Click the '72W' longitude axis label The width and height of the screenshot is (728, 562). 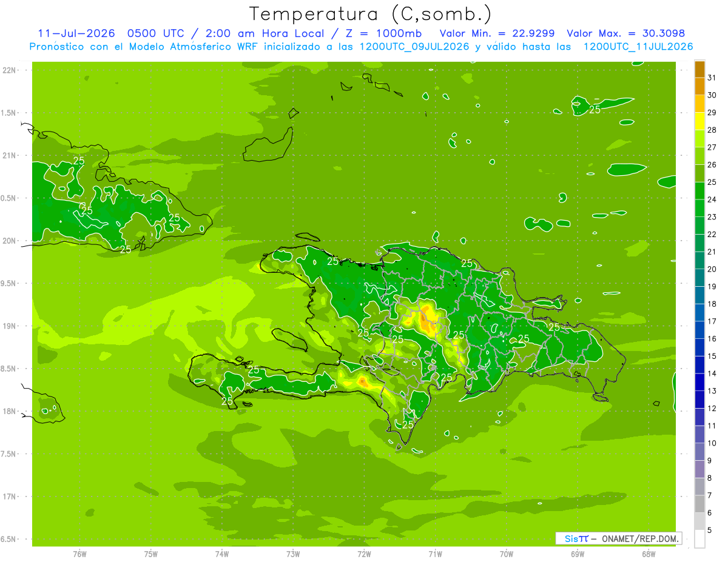click(364, 554)
